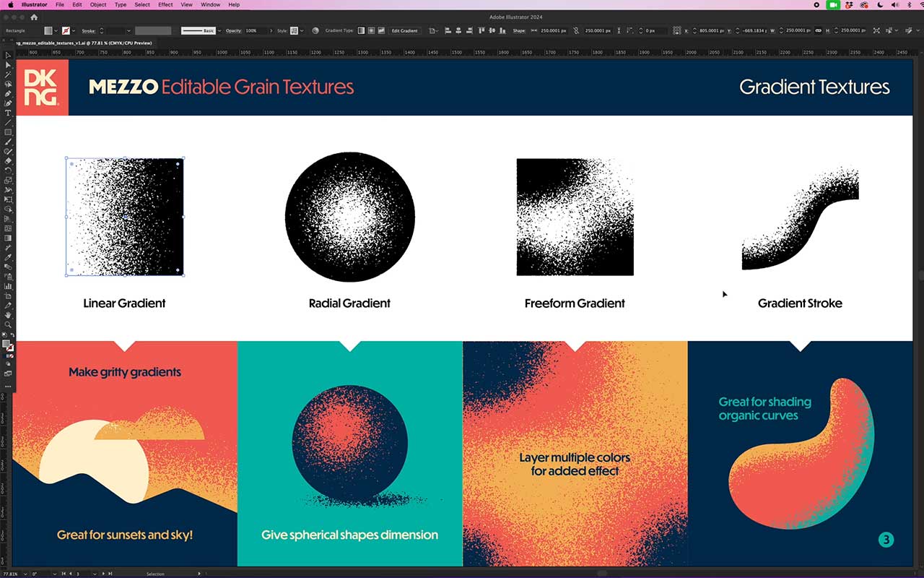Image resolution: width=924 pixels, height=578 pixels.
Task: Select the Magic Wand tool
Action: tap(9, 74)
